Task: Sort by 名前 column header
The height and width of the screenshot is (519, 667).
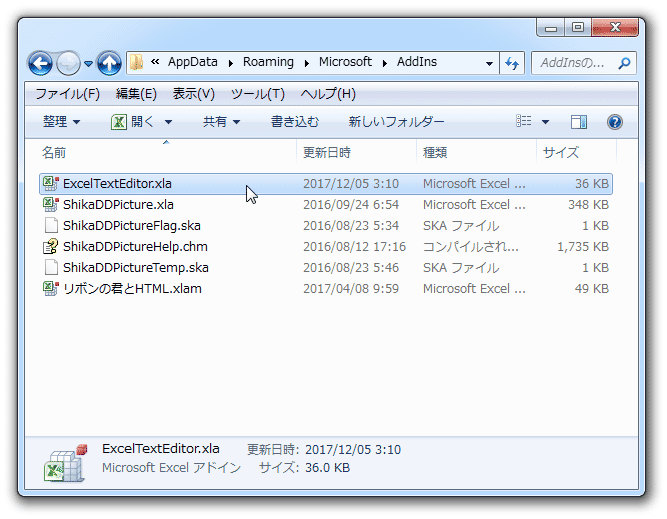Action: tap(54, 152)
